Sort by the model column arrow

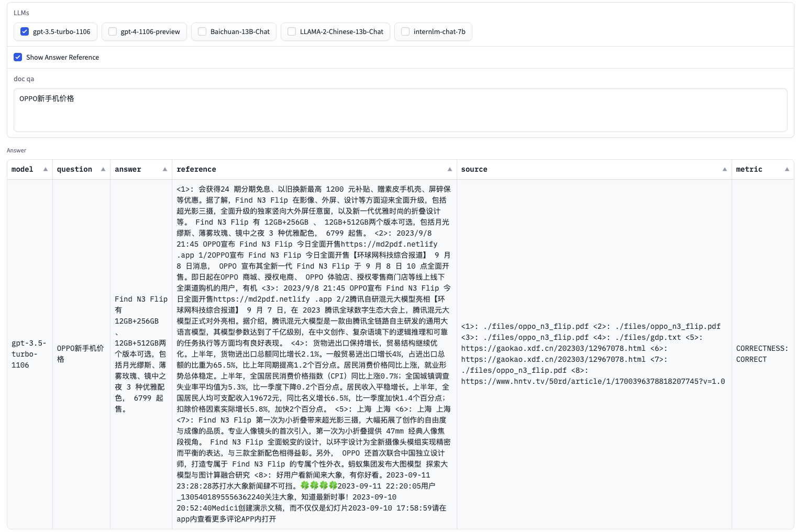point(46,169)
